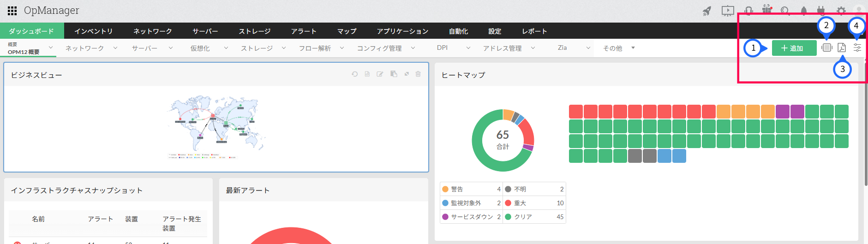Viewport: 868px width, 244px height.
Task: Open dashboard settings sliders icon
Action: (857, 48)
